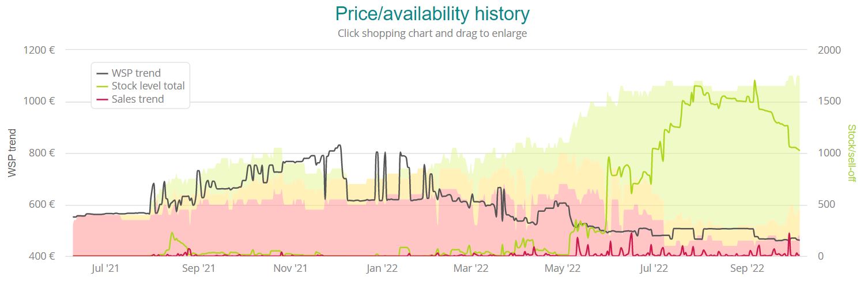The width and height of the screenshot is (868, 288).
Task: Select the Nov '21 x-axis label
Action: pyautogui.click(x=290, y=268)
